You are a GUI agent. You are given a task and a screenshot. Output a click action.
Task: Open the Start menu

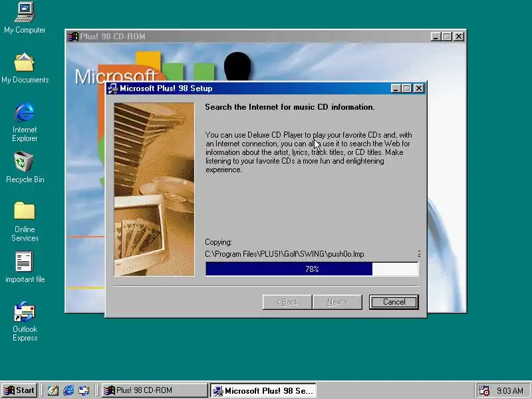pos(19,390)
